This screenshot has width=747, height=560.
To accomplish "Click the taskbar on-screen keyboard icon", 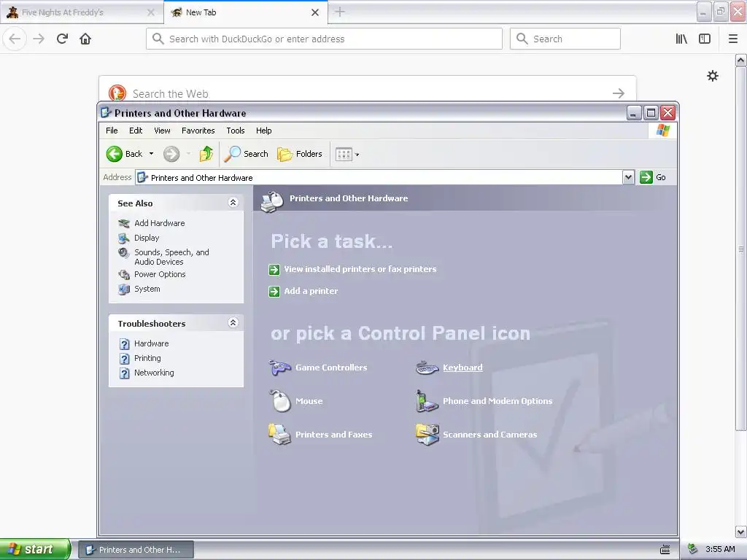I will pyautogui.click(x=665, y=550).
